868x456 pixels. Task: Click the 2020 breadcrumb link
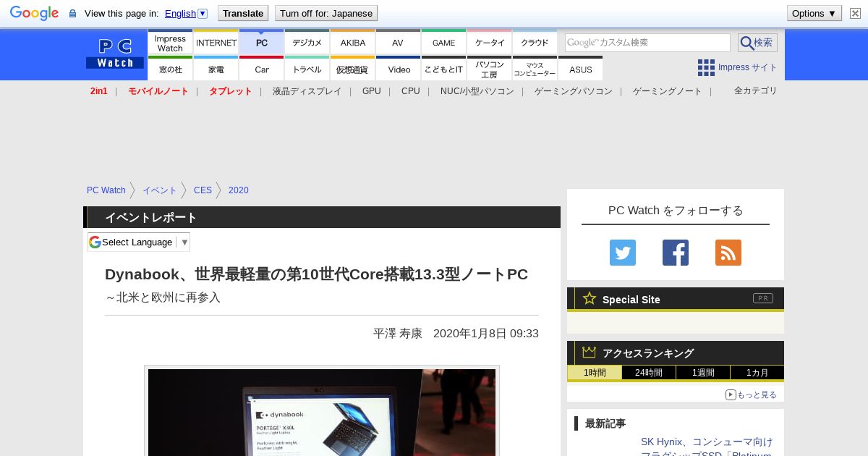click(239, 190)
